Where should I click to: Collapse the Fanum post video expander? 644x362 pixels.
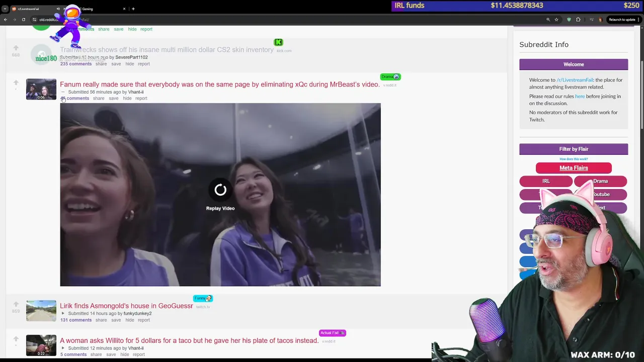[63, 92]
